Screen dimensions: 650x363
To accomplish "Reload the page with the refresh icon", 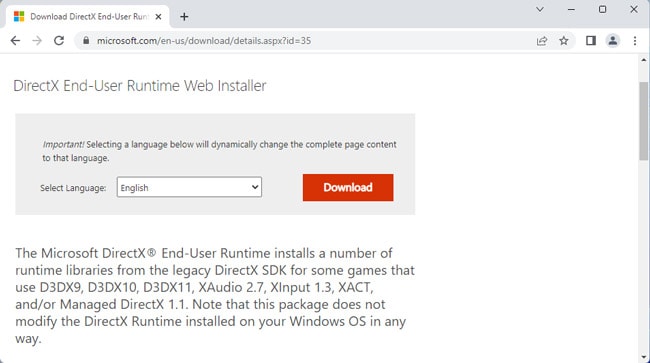I will click(59, 41).
